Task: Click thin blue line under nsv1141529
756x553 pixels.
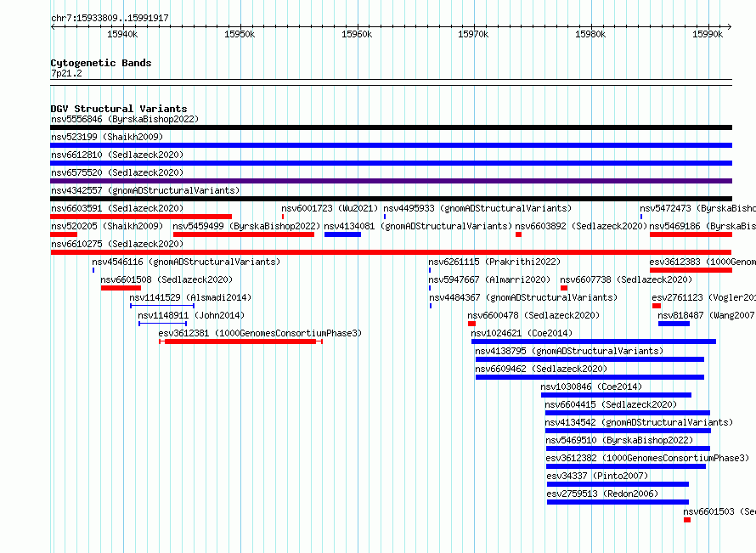Action: pyautogui.click(x=162, y=306)
